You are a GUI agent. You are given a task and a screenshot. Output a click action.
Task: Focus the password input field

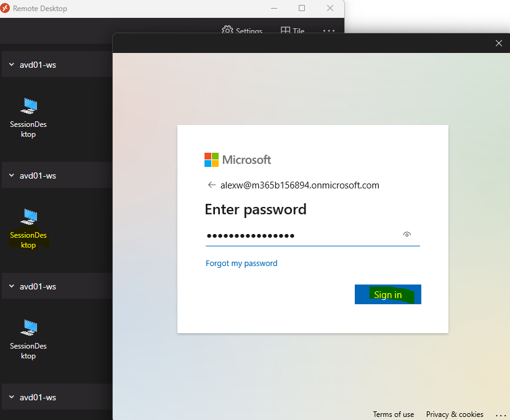click(x=312, y=236)
